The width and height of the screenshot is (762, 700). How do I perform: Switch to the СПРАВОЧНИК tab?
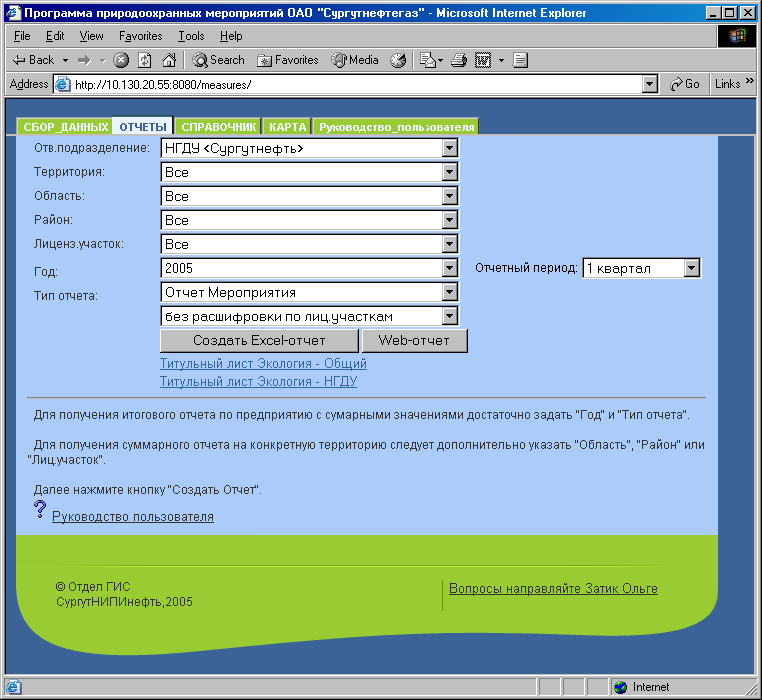[x=218, y=126]
